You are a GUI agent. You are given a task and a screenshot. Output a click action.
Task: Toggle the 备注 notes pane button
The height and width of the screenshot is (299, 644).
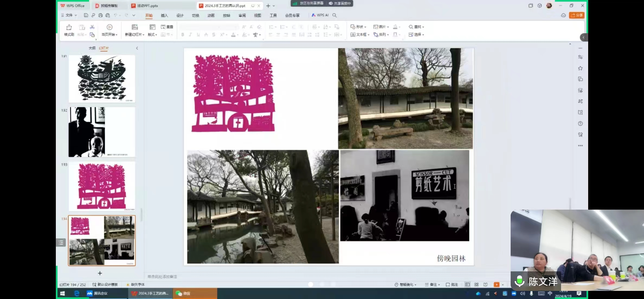pyautogui.click(x=432, y=285)
